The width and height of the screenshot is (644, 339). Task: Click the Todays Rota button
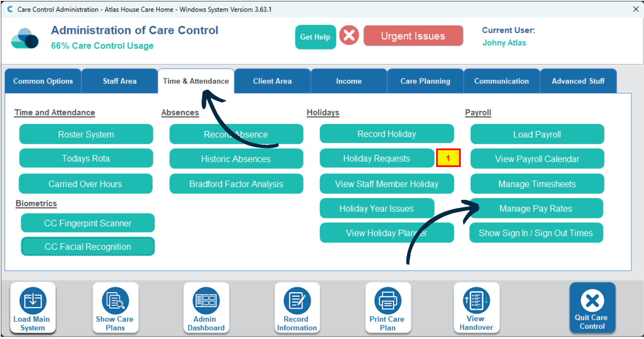(86, 158)
